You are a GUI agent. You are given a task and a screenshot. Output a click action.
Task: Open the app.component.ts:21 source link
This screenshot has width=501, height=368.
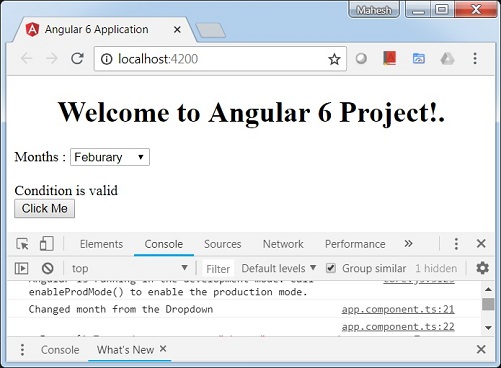coord(398,309)
